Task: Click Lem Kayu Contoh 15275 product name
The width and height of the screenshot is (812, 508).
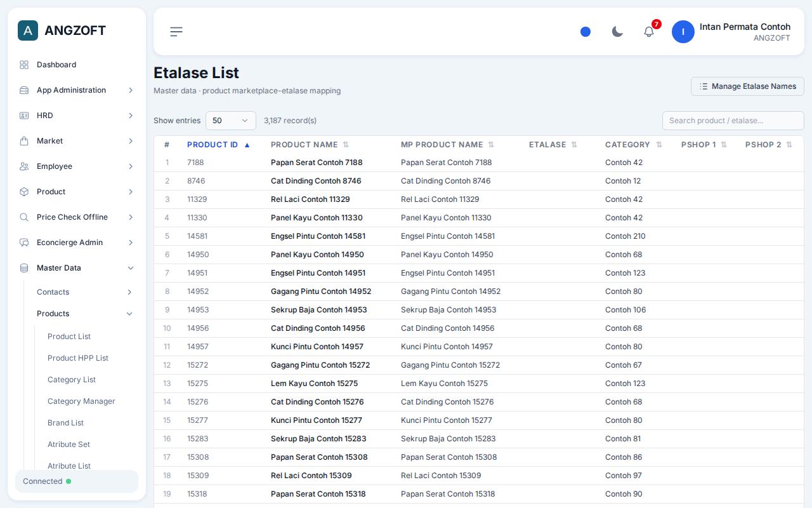Action: (314, 384)
